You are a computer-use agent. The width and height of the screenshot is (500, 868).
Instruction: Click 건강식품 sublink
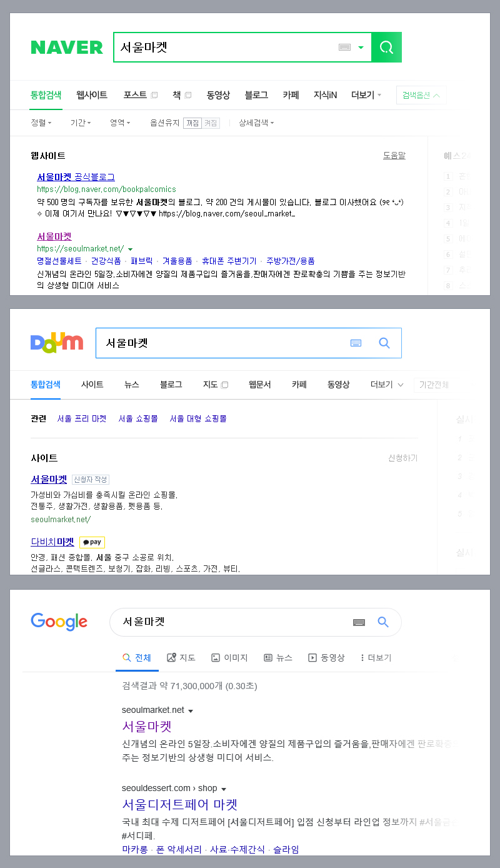point(106,261)
